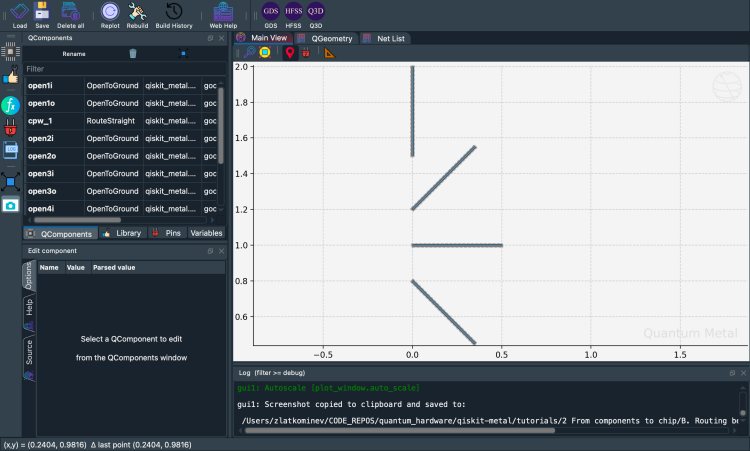Open the Net List tab
The width and height of the screenshot is (750, 451).
[384, 38]
